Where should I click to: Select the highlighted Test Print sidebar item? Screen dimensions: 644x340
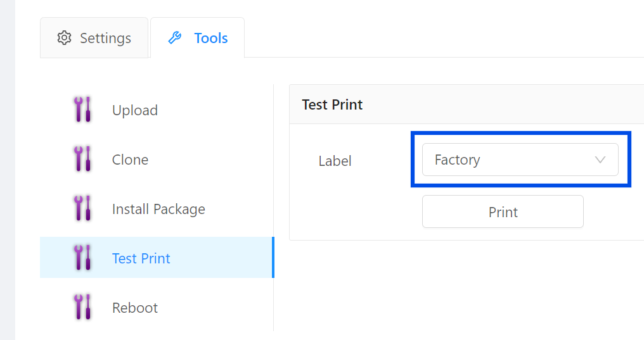point(141,258)
